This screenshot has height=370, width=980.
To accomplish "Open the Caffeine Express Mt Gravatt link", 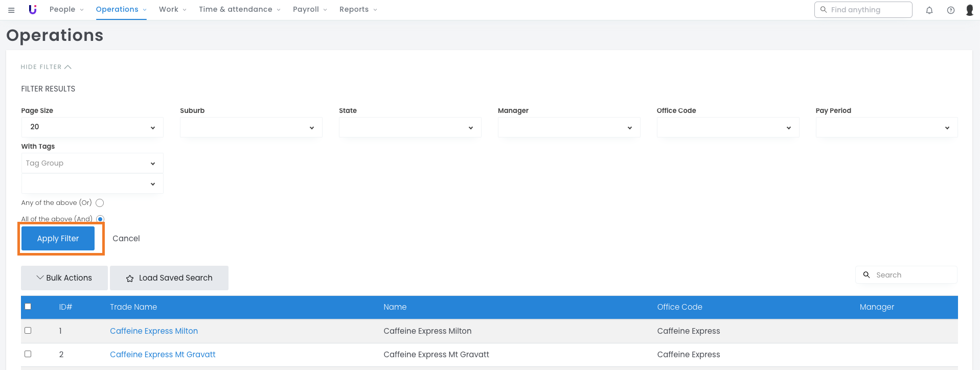I will click(163, 355).
